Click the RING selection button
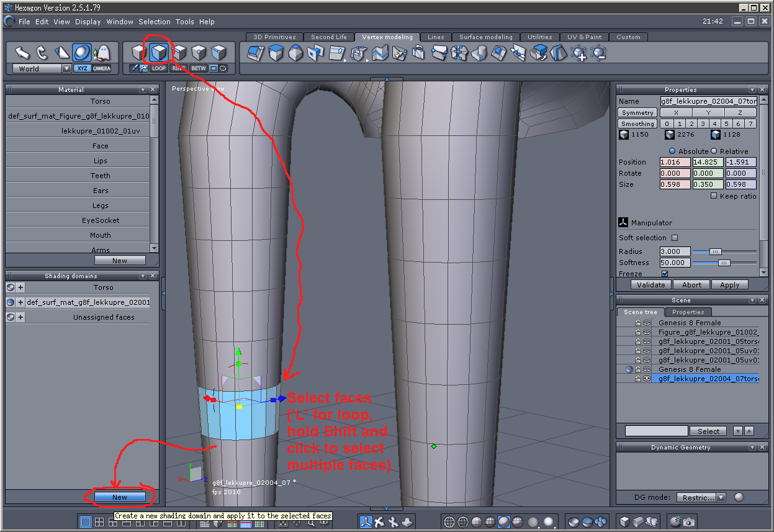Image resolution: width=774 pixels, height=532 pixels. pyautogui.click(x=179, y=68)
